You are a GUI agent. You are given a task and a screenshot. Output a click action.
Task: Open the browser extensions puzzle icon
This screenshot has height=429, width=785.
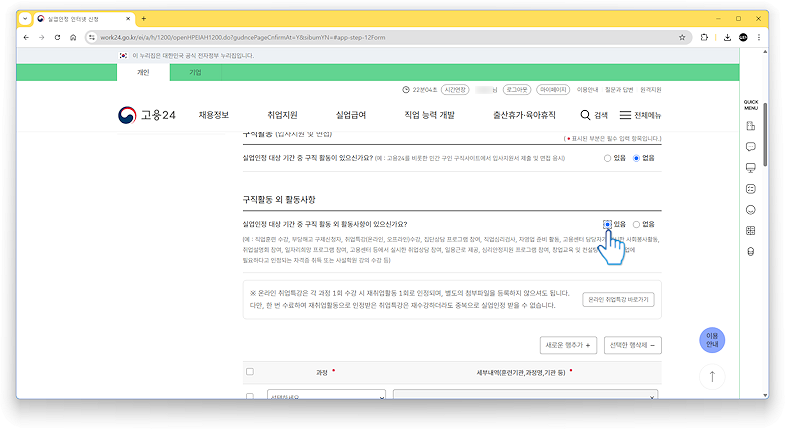point(704,38)
